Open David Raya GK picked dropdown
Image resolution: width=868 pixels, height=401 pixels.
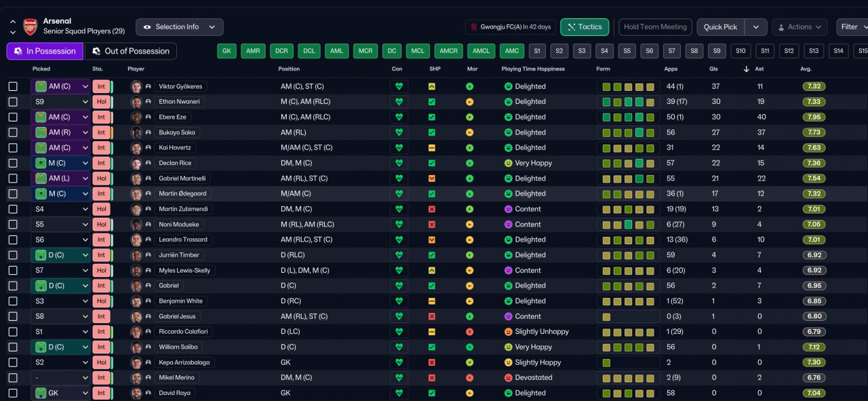[x=60, y=393]
